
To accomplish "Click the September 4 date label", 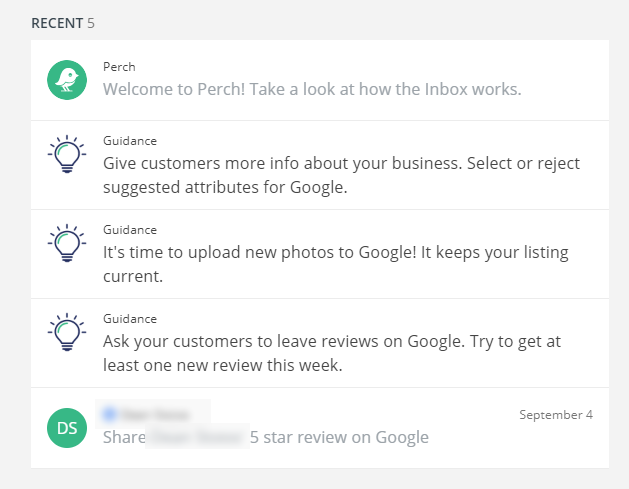I will coord(556,414).
